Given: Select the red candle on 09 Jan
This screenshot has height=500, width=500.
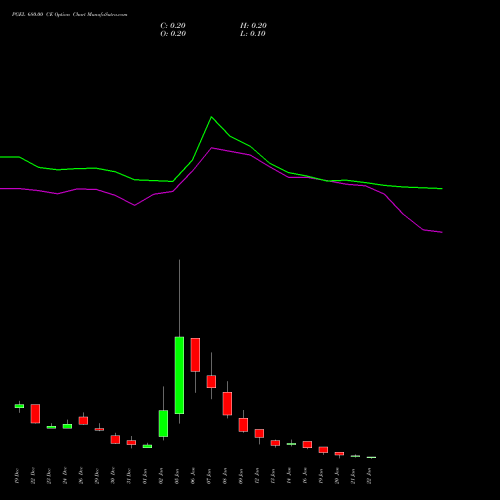Looking at the screenshot, I should point(243,425).
